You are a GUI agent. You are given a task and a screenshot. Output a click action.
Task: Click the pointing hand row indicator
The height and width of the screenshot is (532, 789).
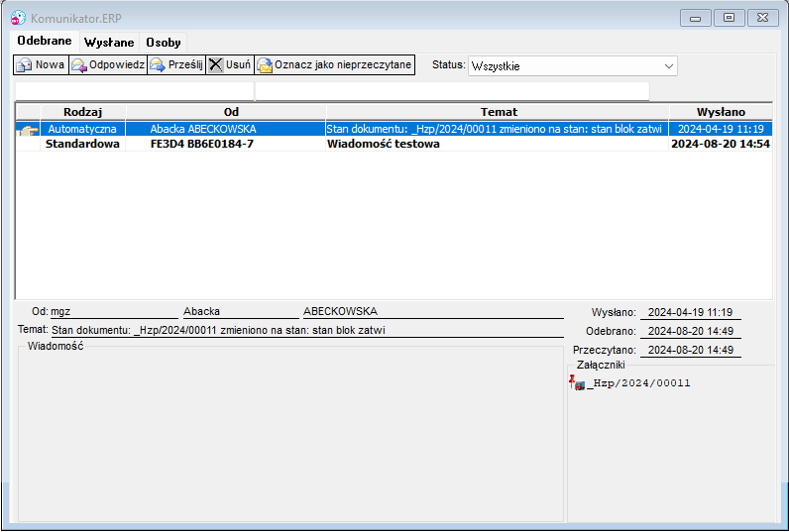[28, 130]
